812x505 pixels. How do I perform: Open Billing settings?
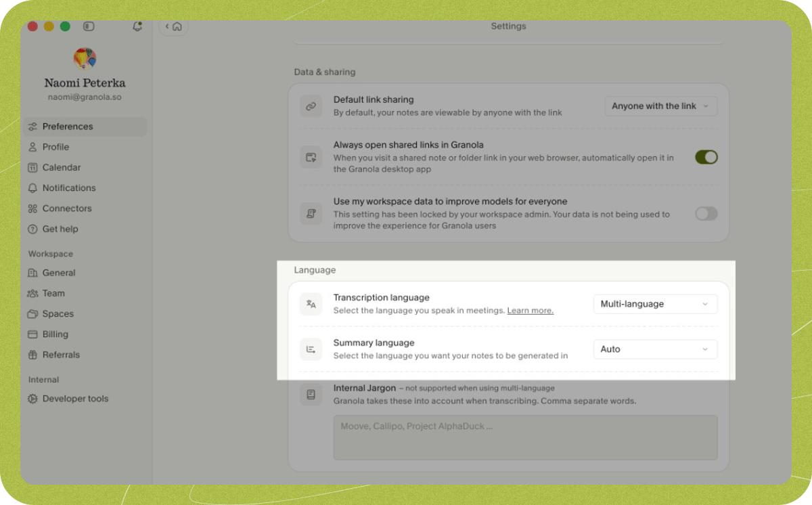click(x=85, y=334)
